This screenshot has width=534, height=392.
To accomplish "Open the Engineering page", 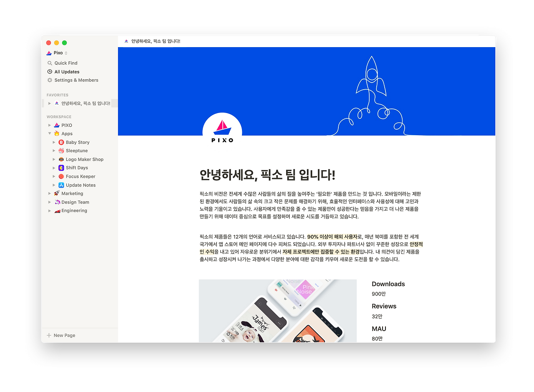I will [x=74, y=211].
